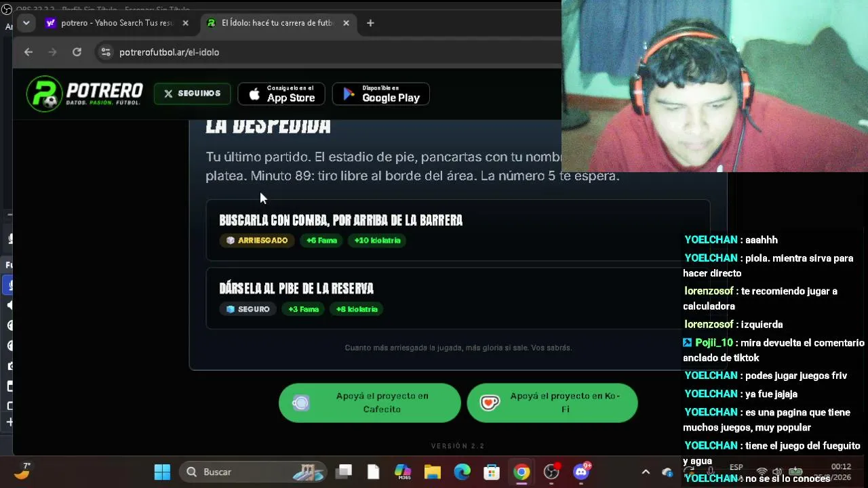This screenshot has width=868, height=488.
Task: Open the Google Play download badge
Action: coord(381,94)
